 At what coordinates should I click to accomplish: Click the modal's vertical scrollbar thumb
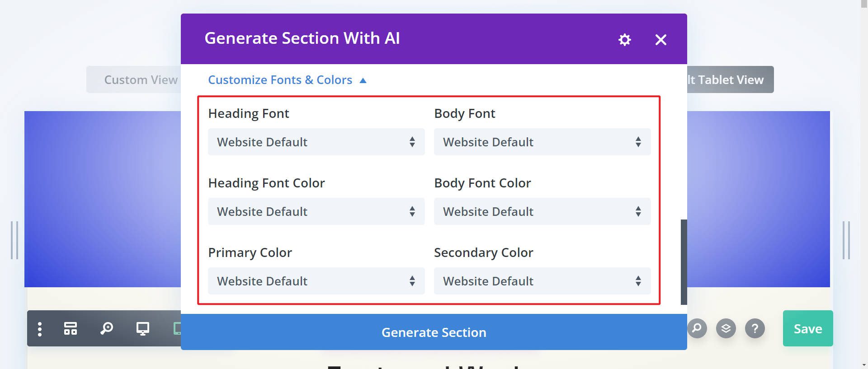pos(684,262)
